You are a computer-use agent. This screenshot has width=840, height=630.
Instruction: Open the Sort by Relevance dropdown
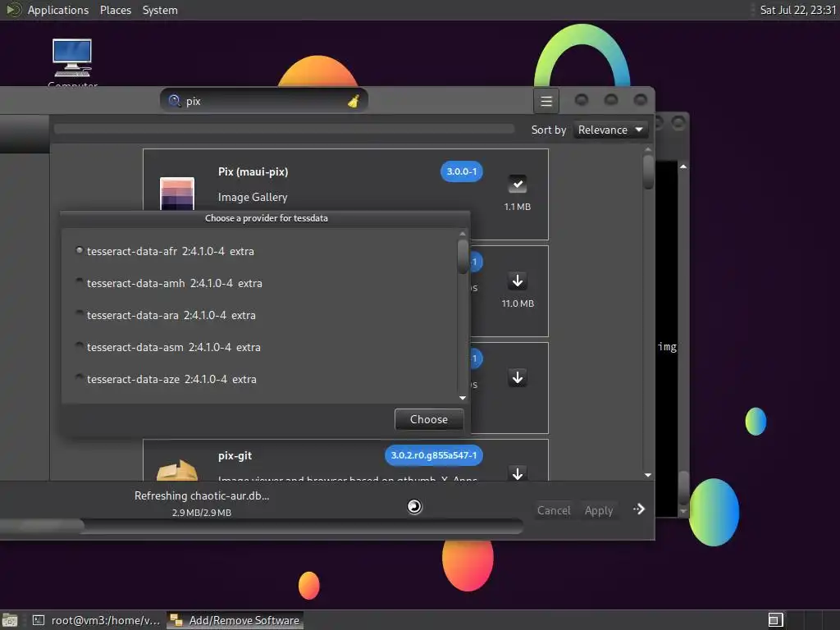[610, 130]
